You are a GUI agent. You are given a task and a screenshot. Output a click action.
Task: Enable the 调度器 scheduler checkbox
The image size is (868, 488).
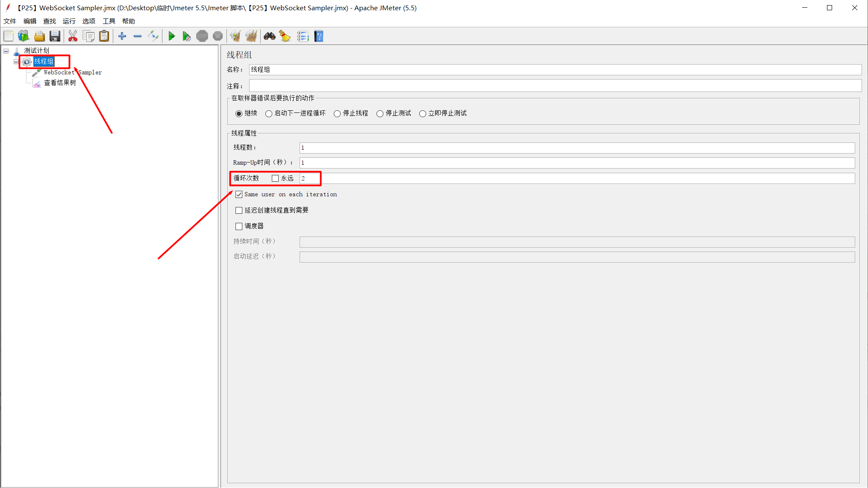(x=239, y=226)
